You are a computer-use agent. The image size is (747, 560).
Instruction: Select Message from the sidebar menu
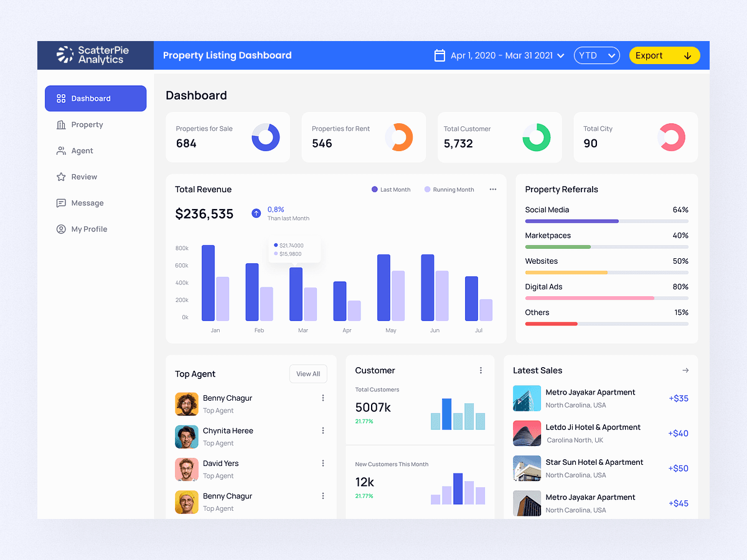click(x=87, y=203)
